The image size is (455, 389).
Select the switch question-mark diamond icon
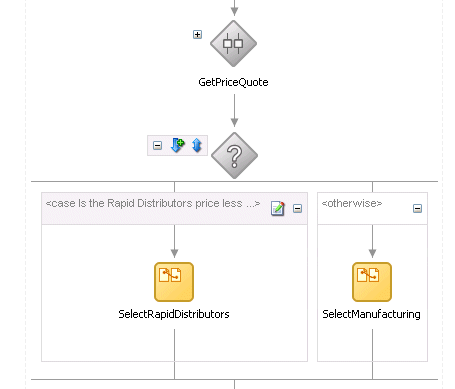pyautogui.click(x=234, y=156)
